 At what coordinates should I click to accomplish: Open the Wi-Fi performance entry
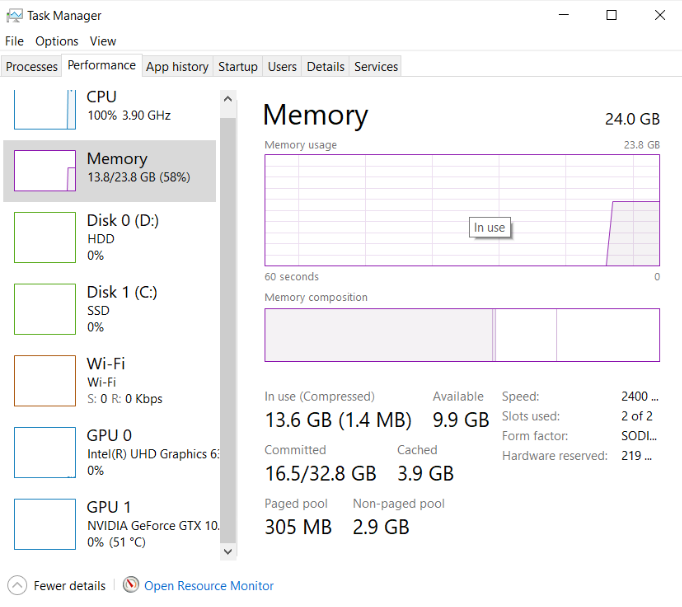pyautogui.click(x=110, y=380)
